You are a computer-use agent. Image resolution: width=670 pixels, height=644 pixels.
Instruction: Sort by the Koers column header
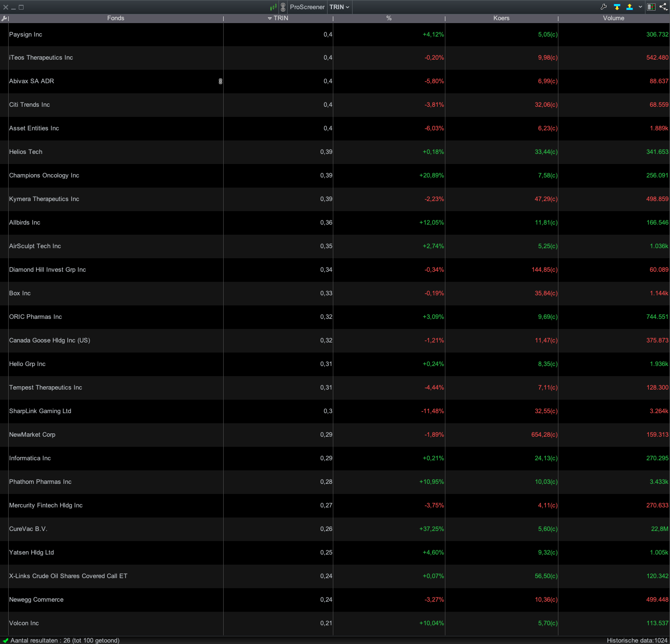click(501, 18)
